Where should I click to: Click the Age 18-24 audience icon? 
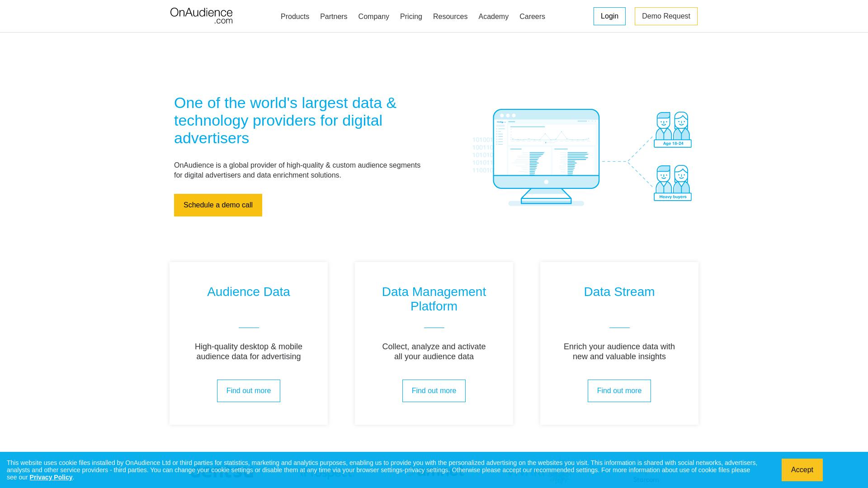pyautogui.click(x=673, y=130)
